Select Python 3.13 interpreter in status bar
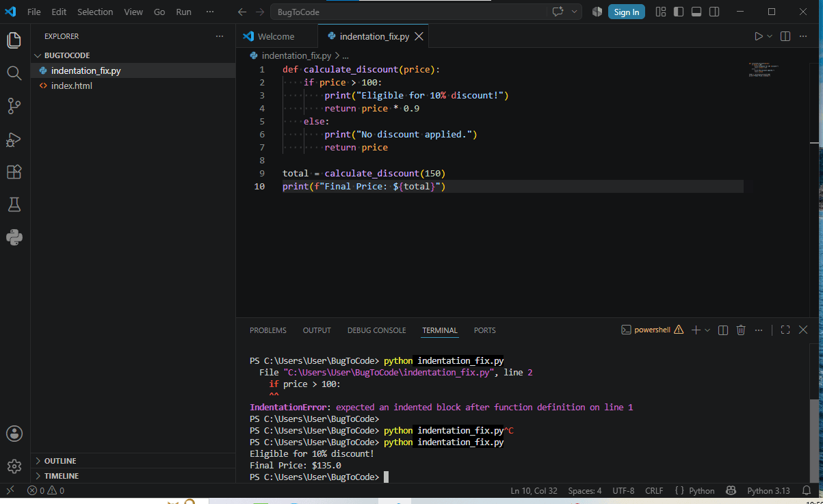This screenshot has width=823, height=504. (x=768, y=490)
